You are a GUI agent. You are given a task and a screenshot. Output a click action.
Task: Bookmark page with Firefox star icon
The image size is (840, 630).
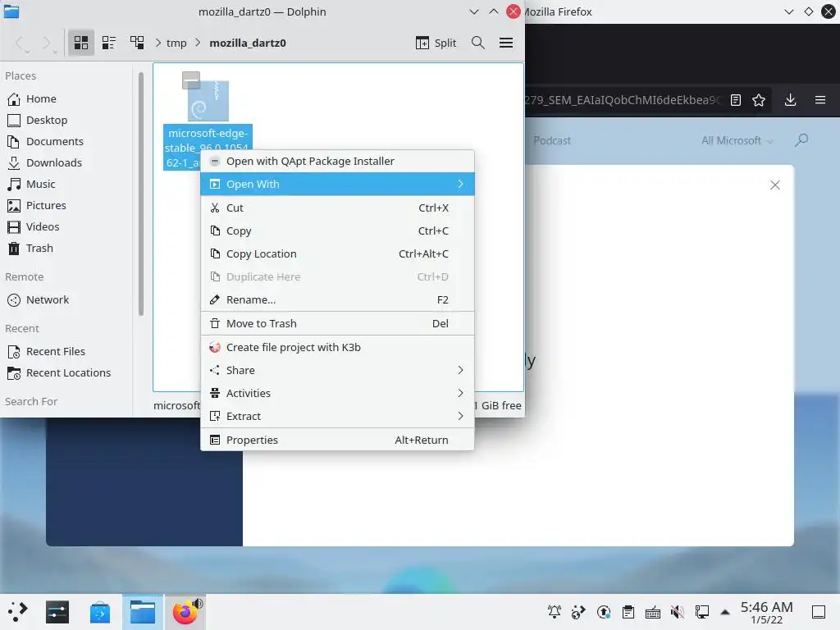pos(759,100)
